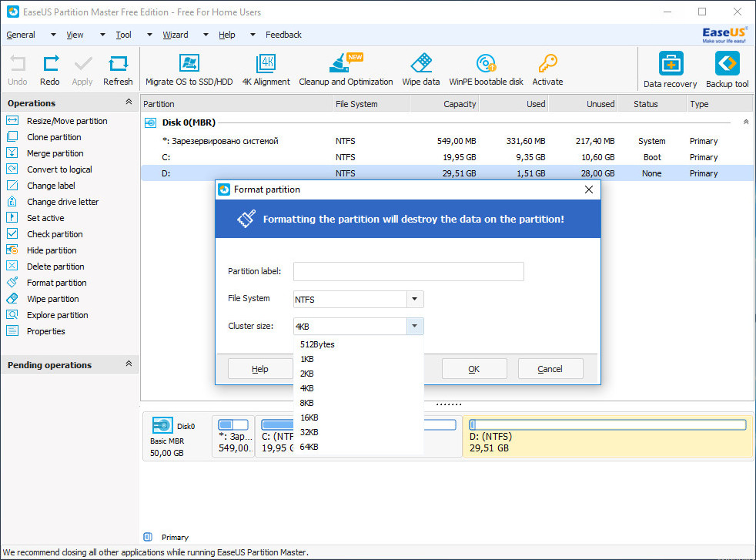Click OK in Format partition dialog
Viewport: 756px width, 560px height.
[x=474, y=369]
